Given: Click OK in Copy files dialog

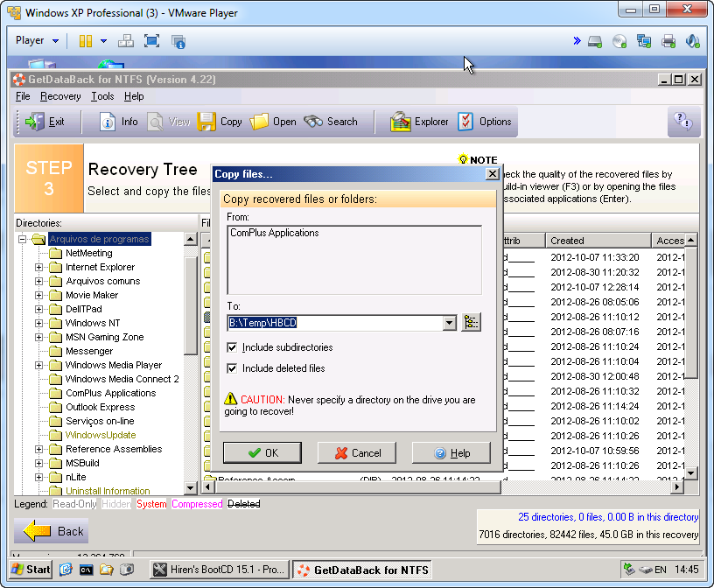Looking at the screenshot, I should (262, 452).
